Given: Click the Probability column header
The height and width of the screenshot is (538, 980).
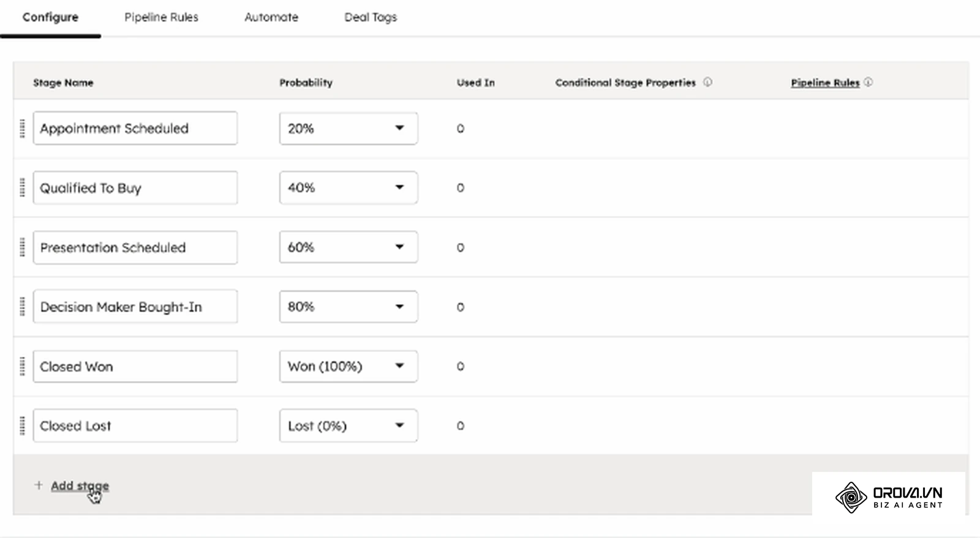Looking at the screenshot, I should pos(306,83).
